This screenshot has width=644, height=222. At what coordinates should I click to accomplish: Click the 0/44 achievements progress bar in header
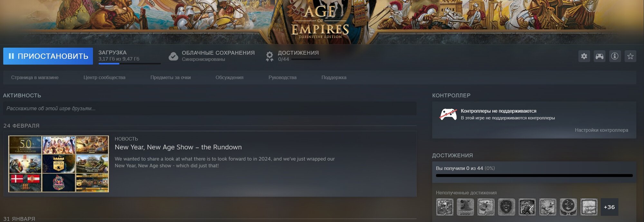(x=306, y=59)
